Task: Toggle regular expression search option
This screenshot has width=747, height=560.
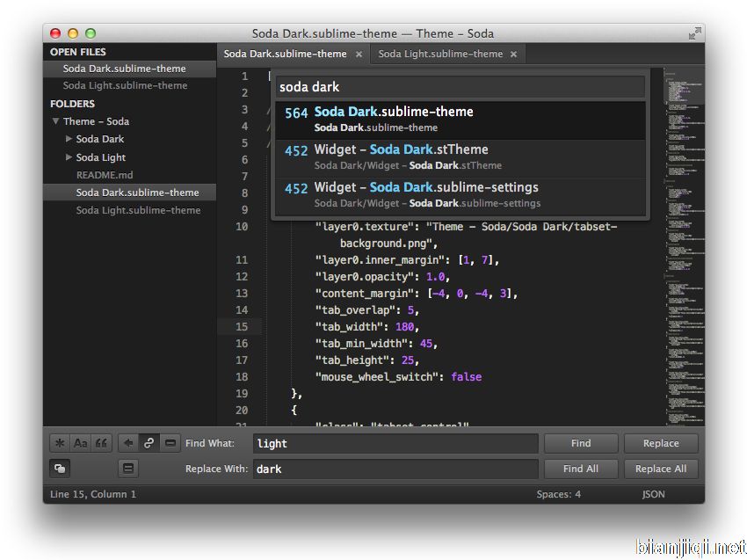Action: (x=59, y=443)
